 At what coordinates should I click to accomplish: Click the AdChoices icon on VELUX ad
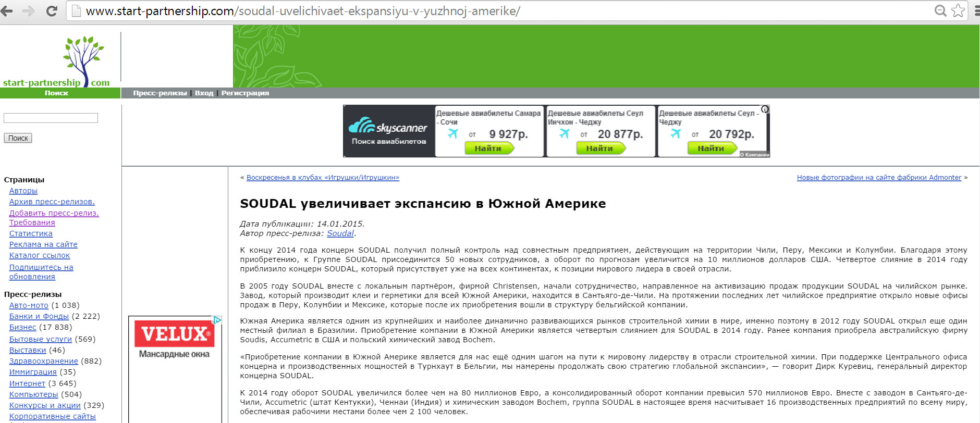point(217,320)
